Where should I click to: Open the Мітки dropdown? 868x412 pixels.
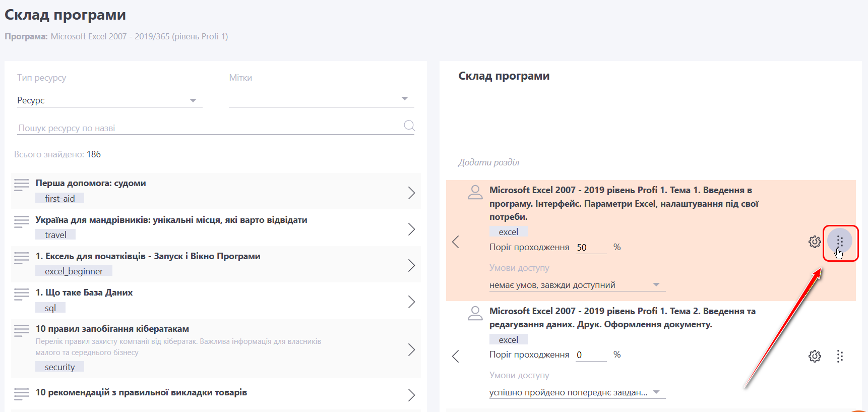[x=321, y=99]
